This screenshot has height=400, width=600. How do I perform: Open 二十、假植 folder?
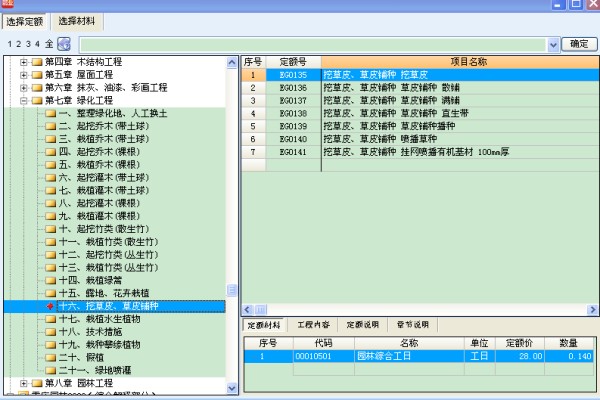point(81,358)
